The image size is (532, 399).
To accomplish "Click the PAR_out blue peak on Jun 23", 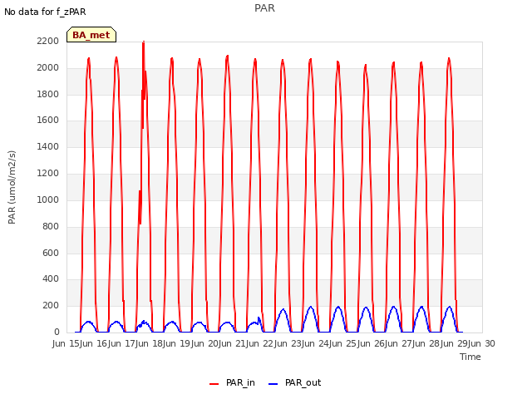I will click(311, 307).
